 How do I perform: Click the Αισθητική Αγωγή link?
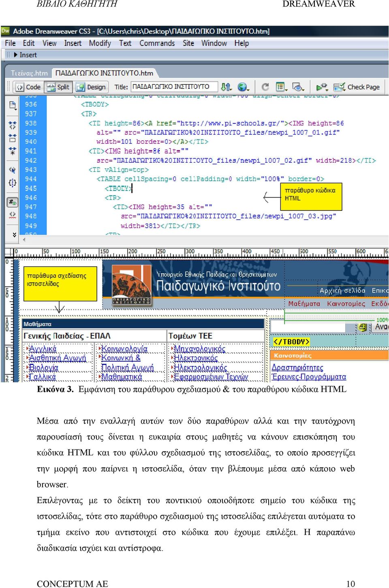(x=58, y=358)
